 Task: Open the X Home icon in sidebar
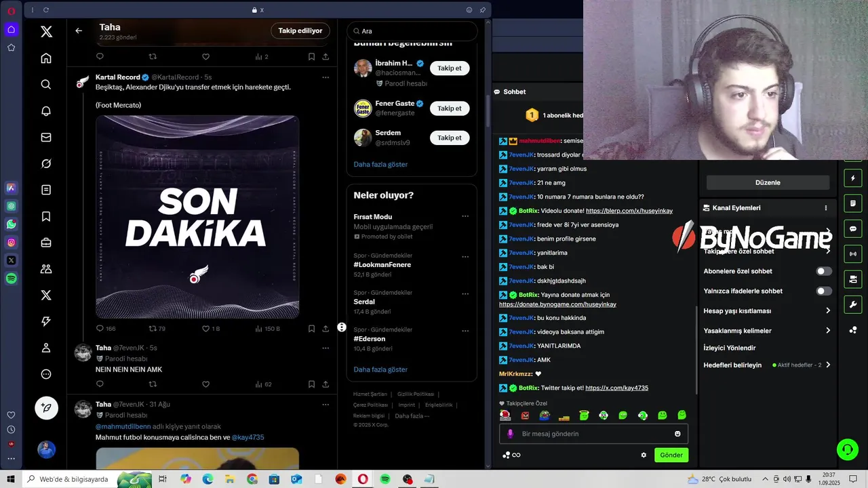click(x=46, y=58)
